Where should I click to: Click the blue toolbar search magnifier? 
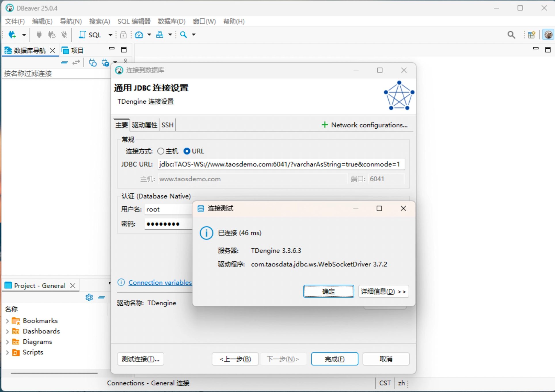point(183,35)
